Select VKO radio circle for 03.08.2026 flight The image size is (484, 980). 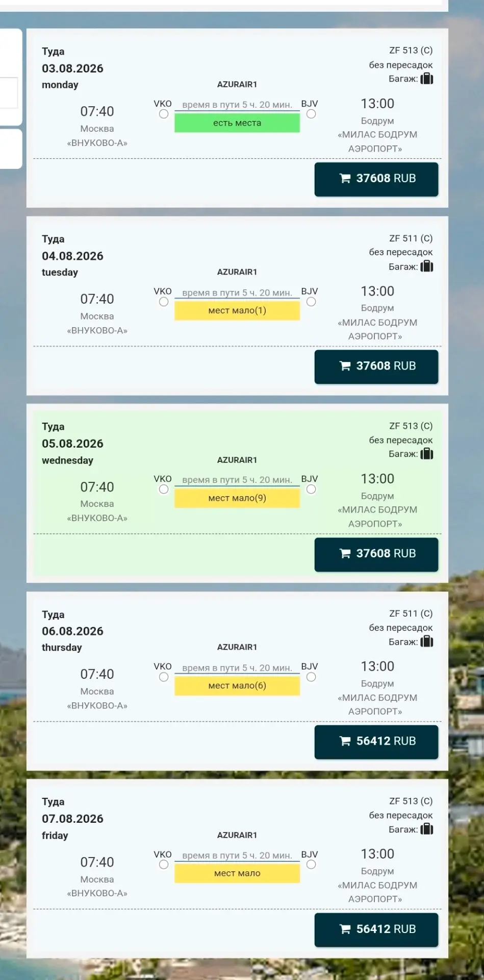click(x=164, y=114)
